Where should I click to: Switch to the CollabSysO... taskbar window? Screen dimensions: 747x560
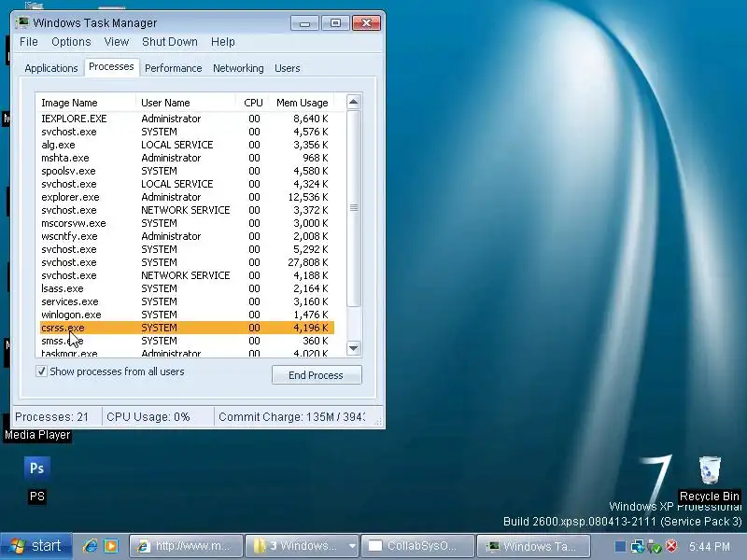[x=418, y=546]
